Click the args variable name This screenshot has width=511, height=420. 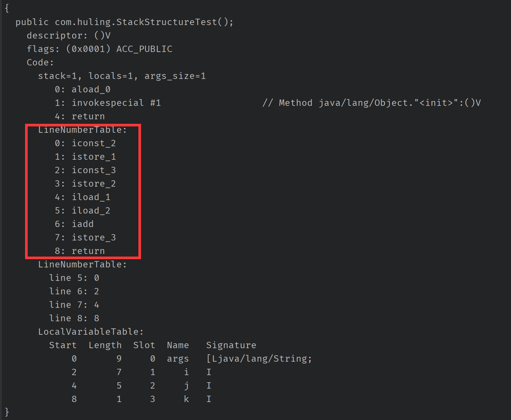coord(178,359)
